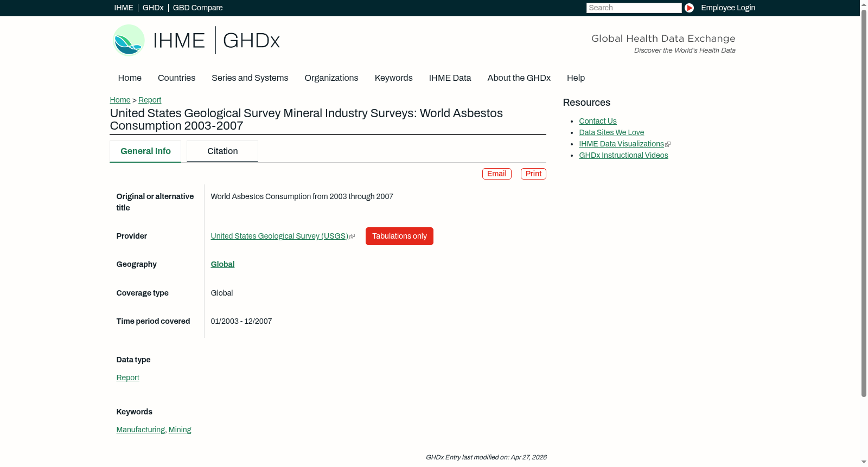Click the 'Keywords' section heading in the page body

(135, 412)
